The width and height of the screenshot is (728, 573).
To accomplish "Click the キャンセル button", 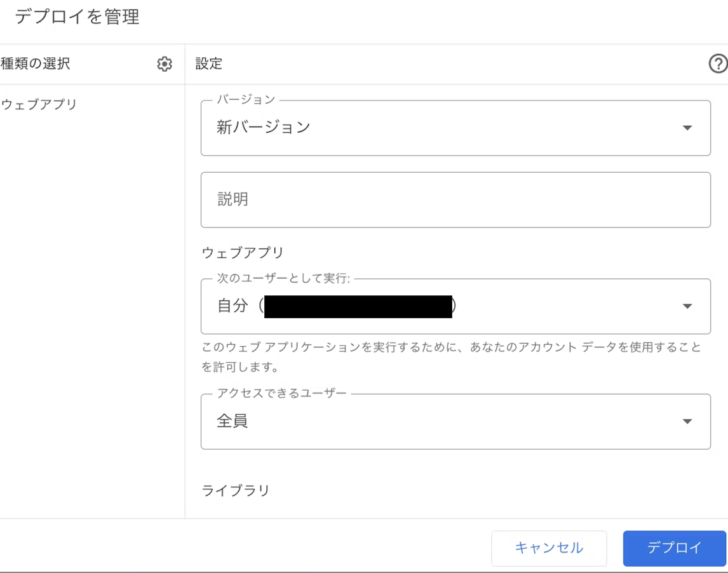I will coord(549,548).
